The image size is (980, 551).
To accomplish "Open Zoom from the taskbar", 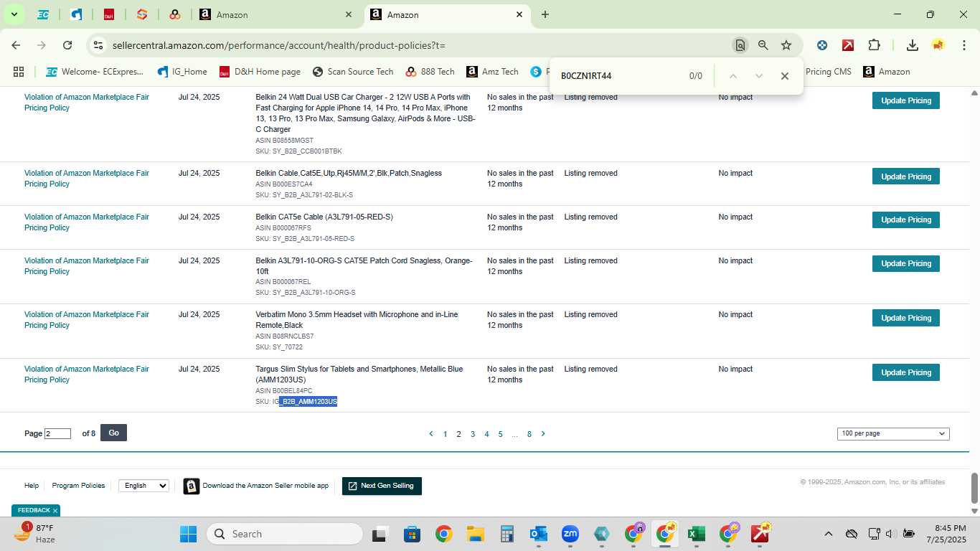I will pos(570,534).
